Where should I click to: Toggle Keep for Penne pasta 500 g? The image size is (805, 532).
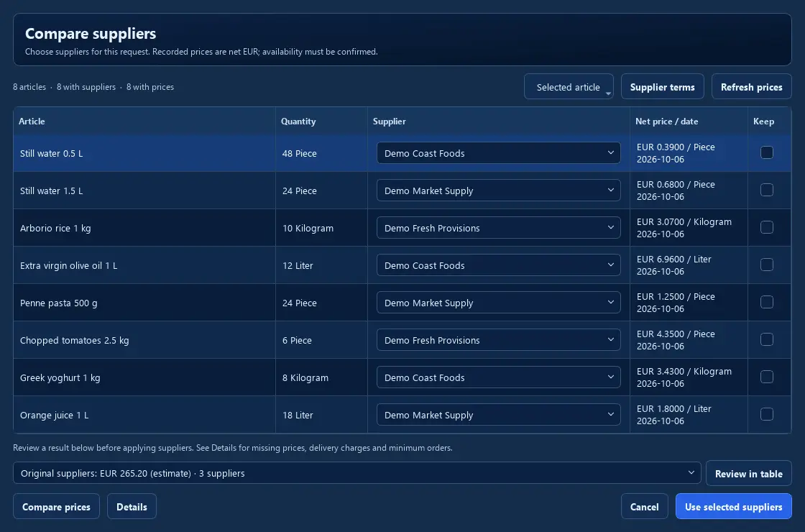766,302
